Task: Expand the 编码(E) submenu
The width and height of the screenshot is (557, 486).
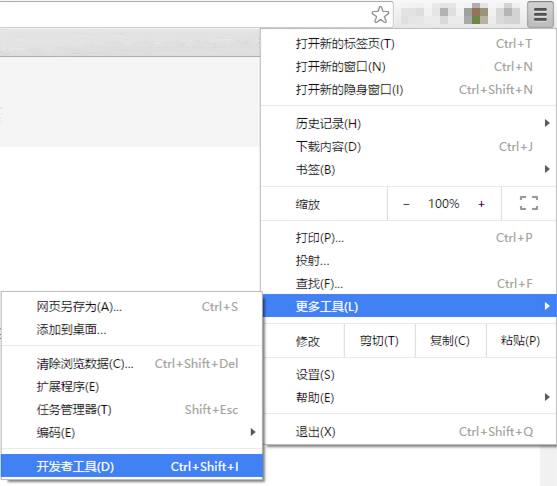Action: click(x=132, y=432)
